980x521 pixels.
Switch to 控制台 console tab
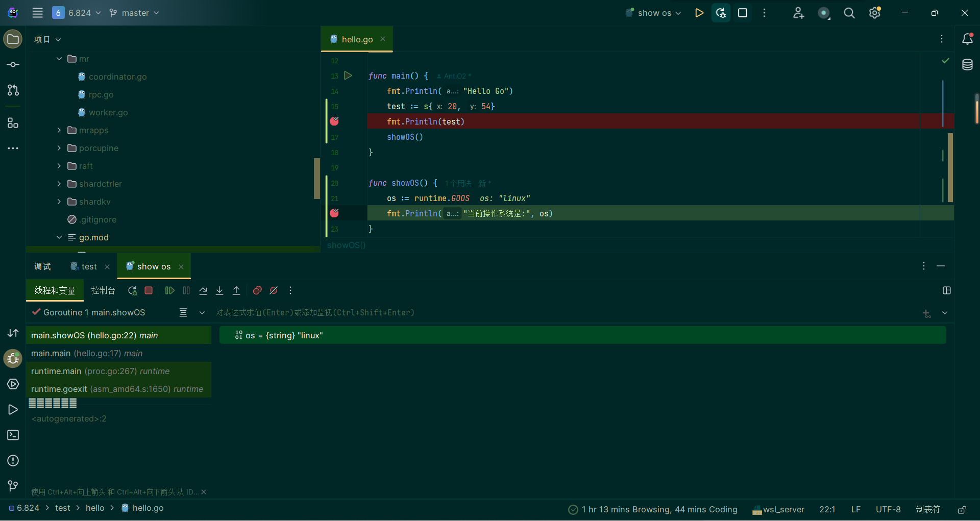click(103, 290)
